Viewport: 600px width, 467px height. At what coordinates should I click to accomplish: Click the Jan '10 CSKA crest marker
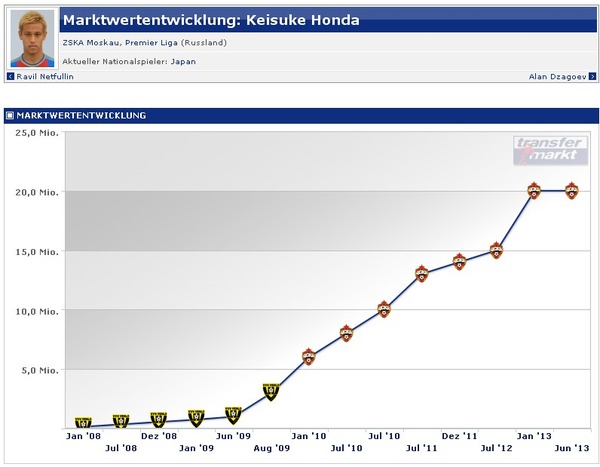(308, 357)
